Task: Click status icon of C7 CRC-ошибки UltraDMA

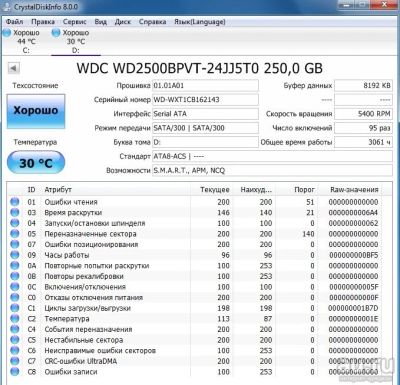Action: point(15,361)
